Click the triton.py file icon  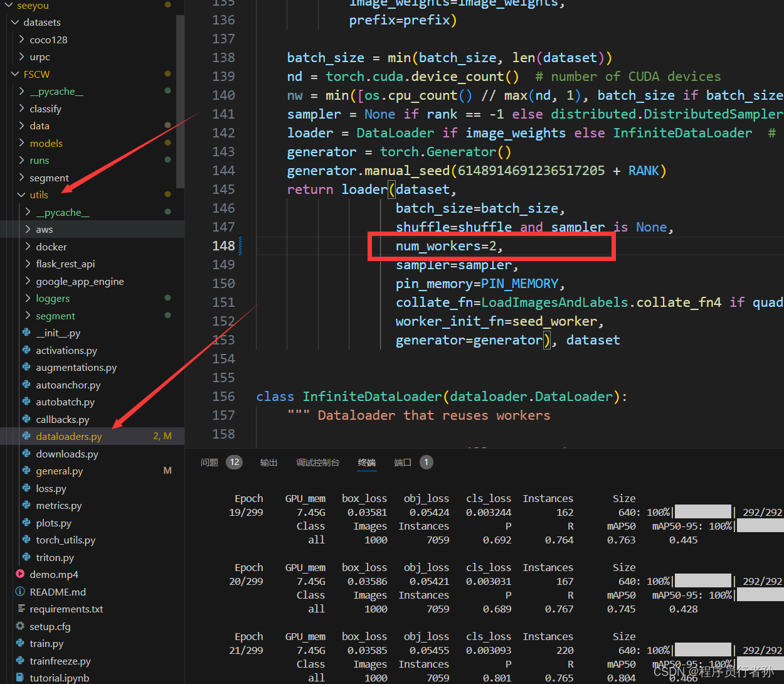point(26,557)
